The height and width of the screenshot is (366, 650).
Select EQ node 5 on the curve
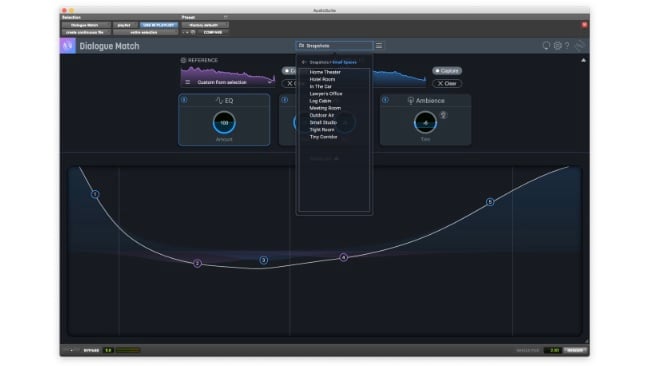click(490, 202)
